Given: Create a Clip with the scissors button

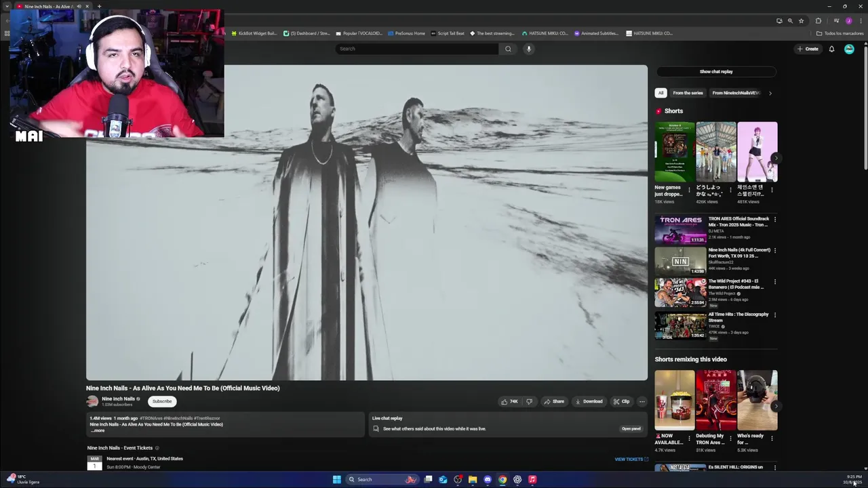Looking at the screenshot, I should pos(621,401).
